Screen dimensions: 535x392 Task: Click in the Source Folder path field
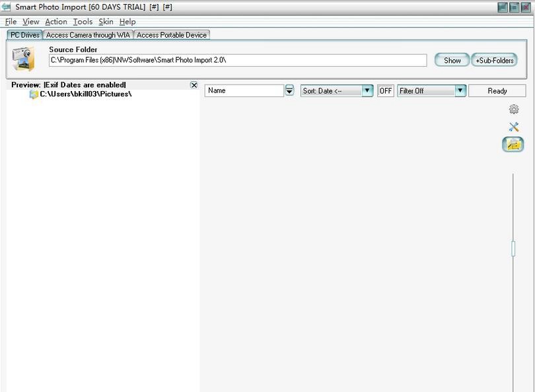(x=238, y=60)
